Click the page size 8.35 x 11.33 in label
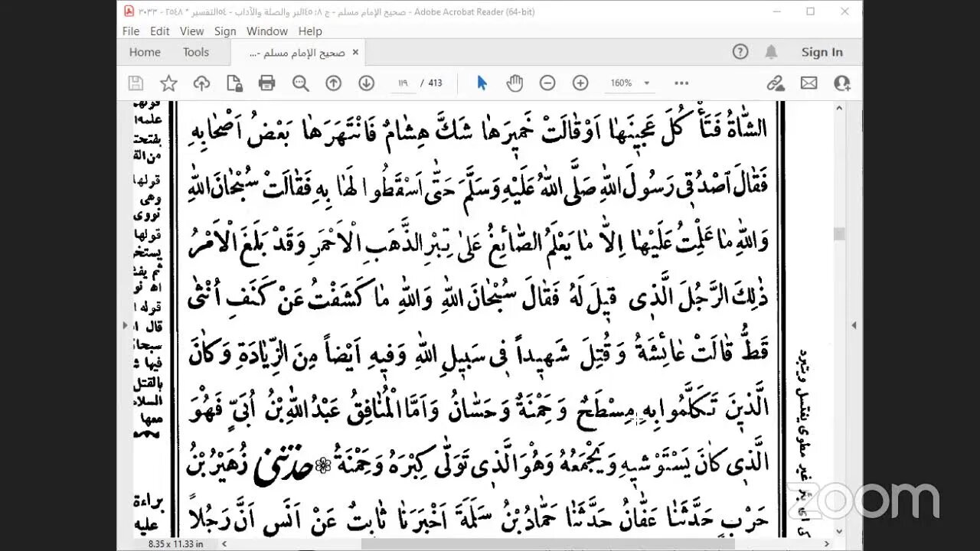This screenshot has width=980, height=551. [175, 543]
